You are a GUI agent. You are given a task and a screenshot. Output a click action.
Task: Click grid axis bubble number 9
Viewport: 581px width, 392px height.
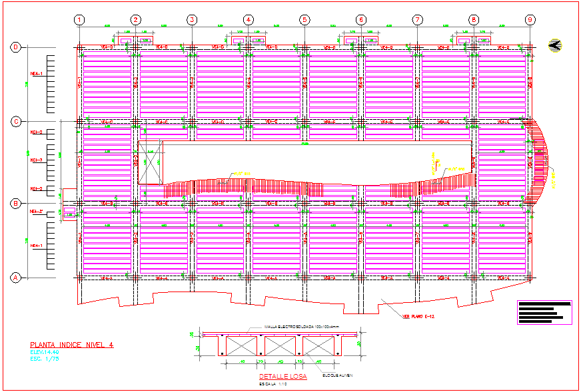pyautogui.click(x=530, y=20)
